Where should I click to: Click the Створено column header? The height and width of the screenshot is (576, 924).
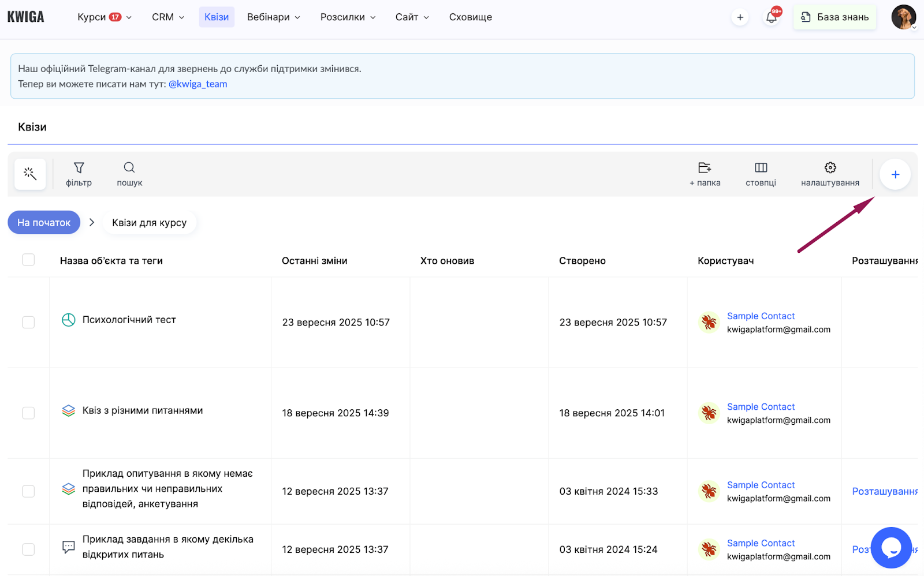[582, 260]
